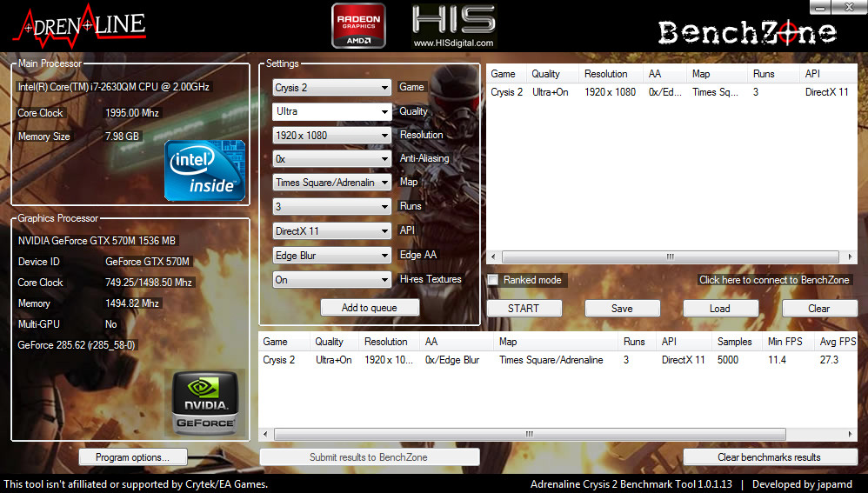Click the Adrenaline logo
Screen dimensions: 868x493
coord(79,26)
